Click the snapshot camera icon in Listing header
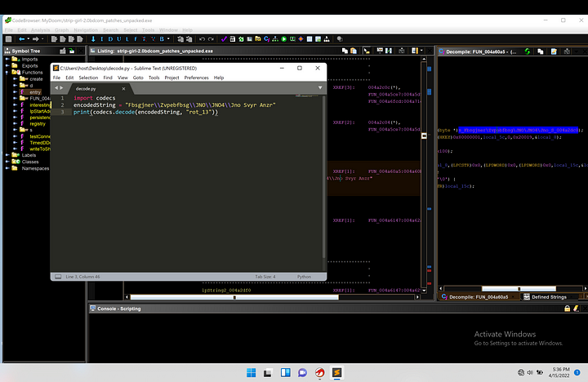Image resolution: width=588 pixels, height=382 pixels. 402,51
